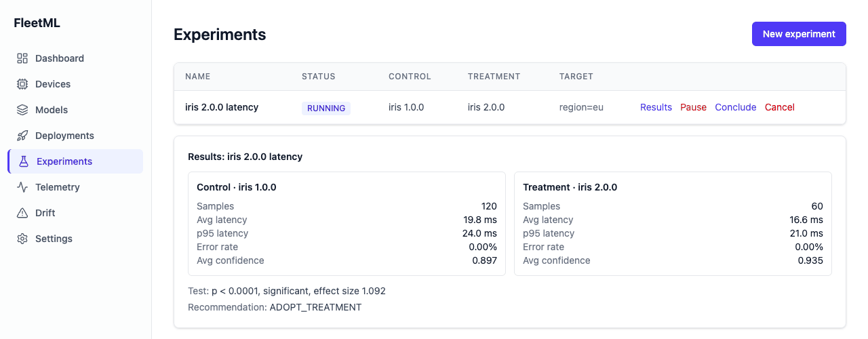868x339 pixels.
Task: Click the Results: iris 2.0.0 latency heading
Action: (x=245, y=157)
